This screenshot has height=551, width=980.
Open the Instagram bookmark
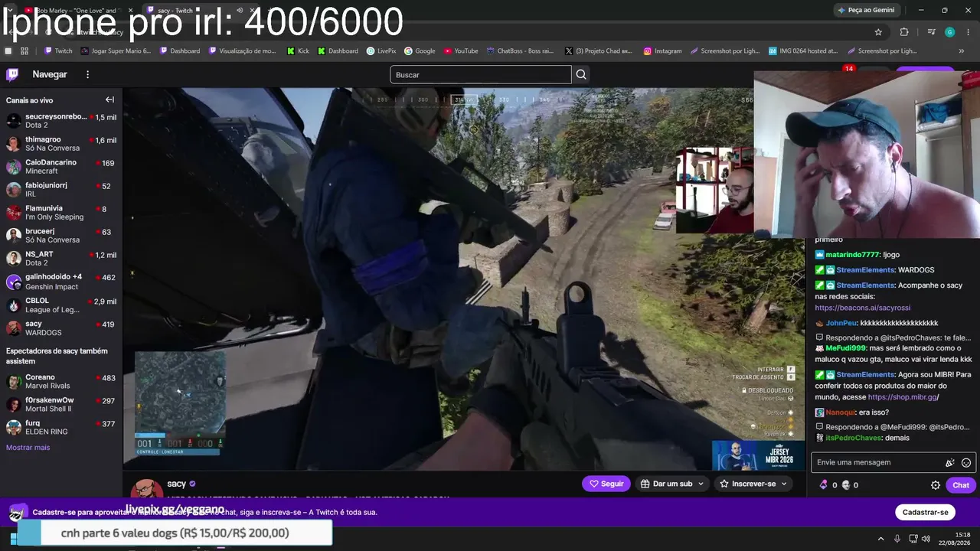click(x=662, y=51)
